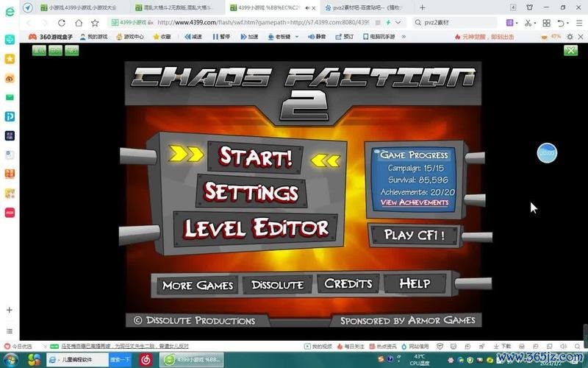
Task: Open MORE GAMES button
Action: (197, 286)
